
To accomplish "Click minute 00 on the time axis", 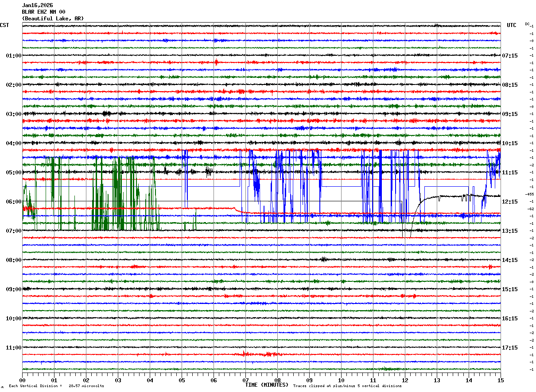I will [22, 380].
